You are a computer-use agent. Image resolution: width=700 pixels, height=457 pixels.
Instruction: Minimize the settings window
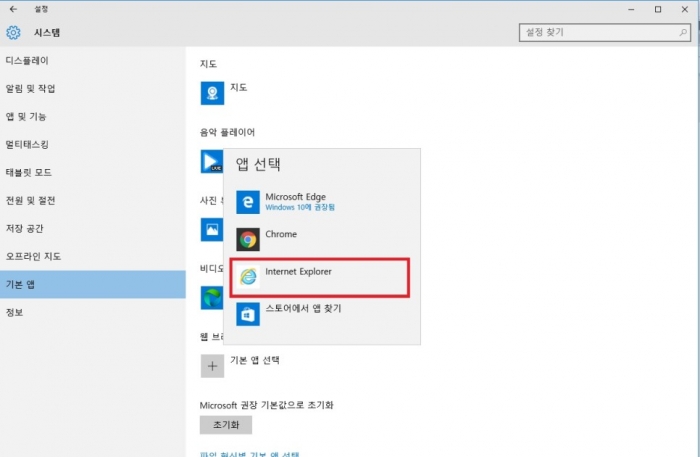(631, 9)
